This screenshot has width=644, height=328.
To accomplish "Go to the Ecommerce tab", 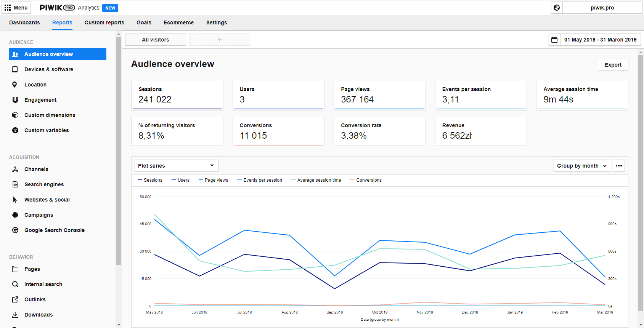I will point(178,22).
